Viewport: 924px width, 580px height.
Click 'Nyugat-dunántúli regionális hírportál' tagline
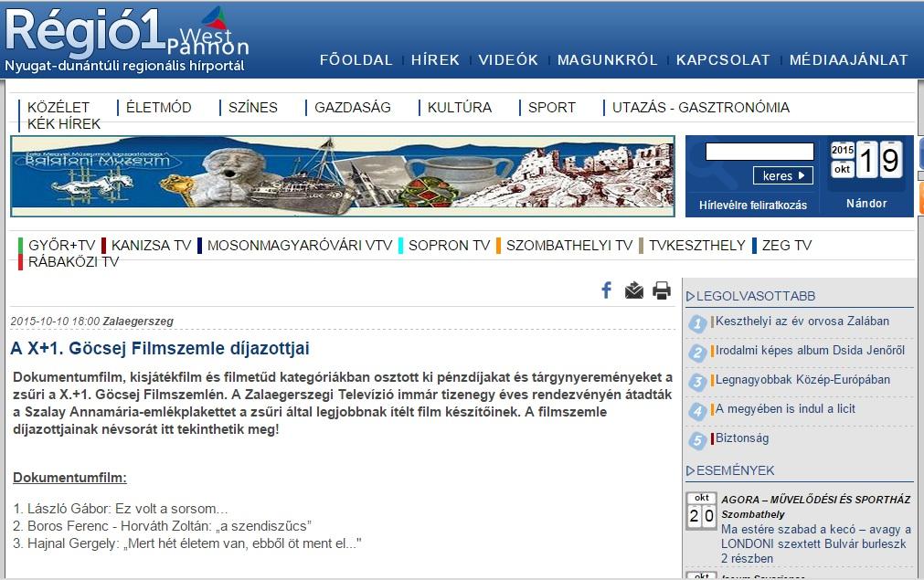tap(124, 66)
